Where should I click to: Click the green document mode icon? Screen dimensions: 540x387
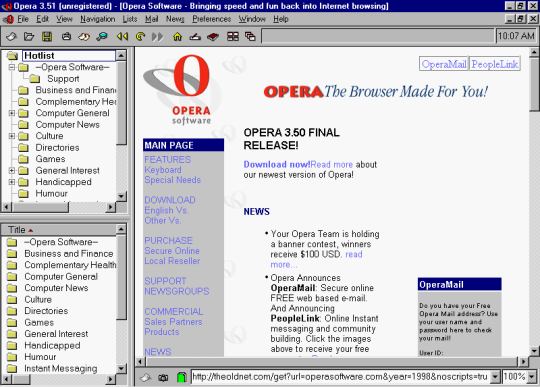click(x=181, y=377)
